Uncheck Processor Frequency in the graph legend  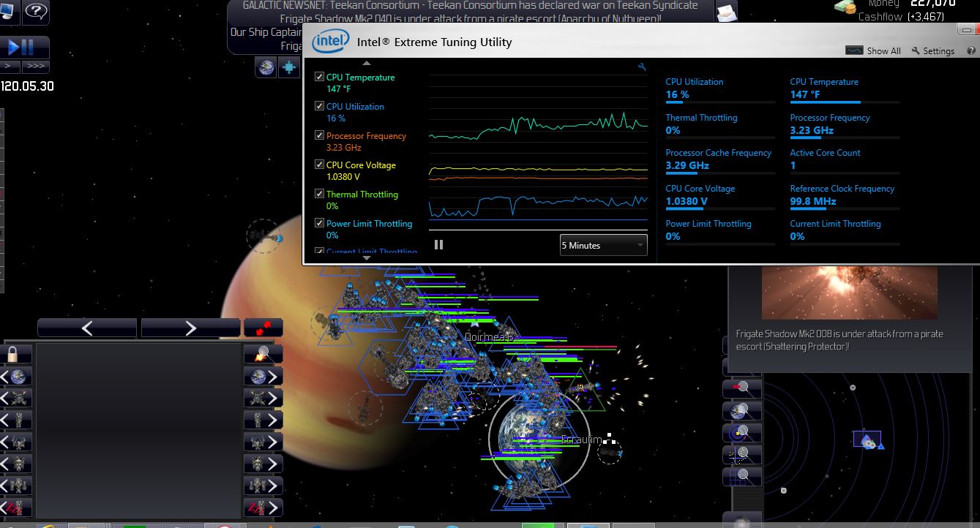pyautogui.click(x=319, y=135)
